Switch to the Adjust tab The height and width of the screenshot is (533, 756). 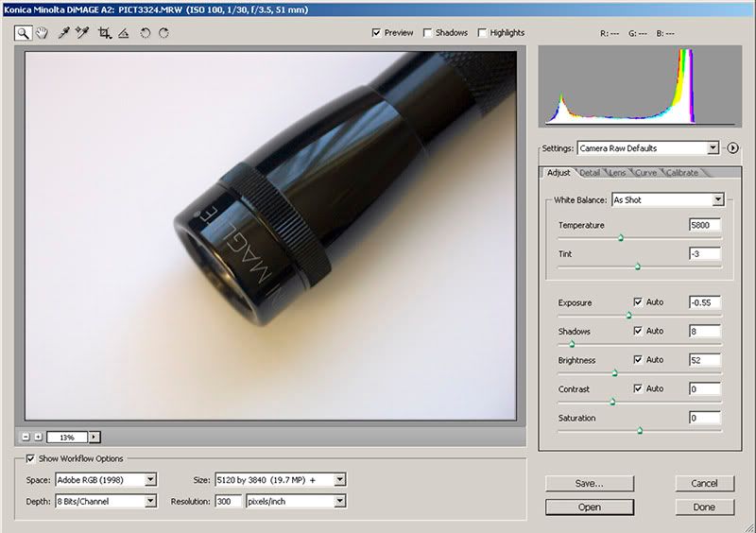(x=558, y=173)
